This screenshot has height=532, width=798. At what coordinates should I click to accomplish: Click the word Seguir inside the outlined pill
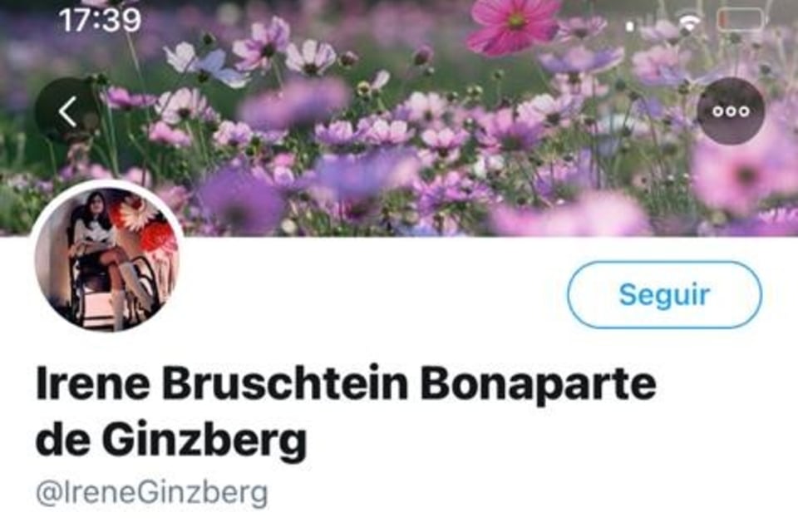pos(664,294)
